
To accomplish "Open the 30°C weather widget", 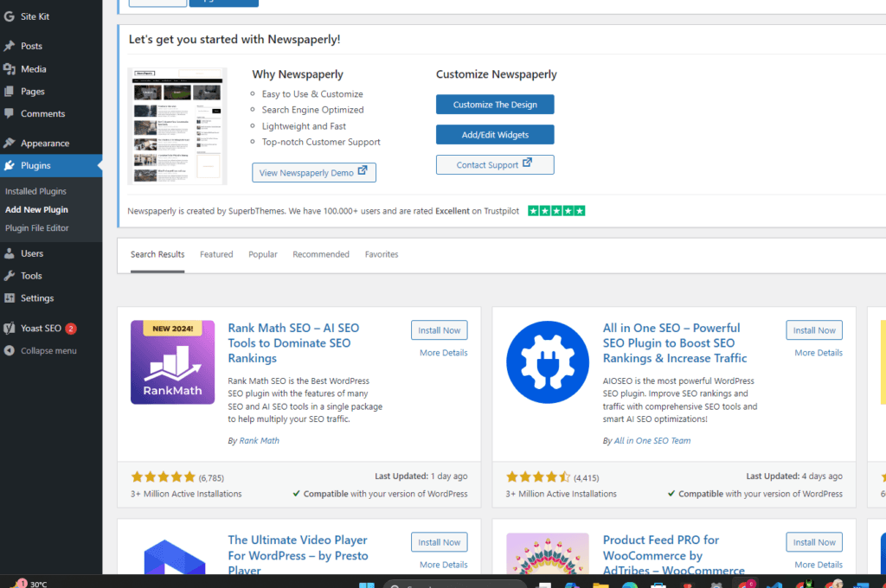I will (29, 584).
